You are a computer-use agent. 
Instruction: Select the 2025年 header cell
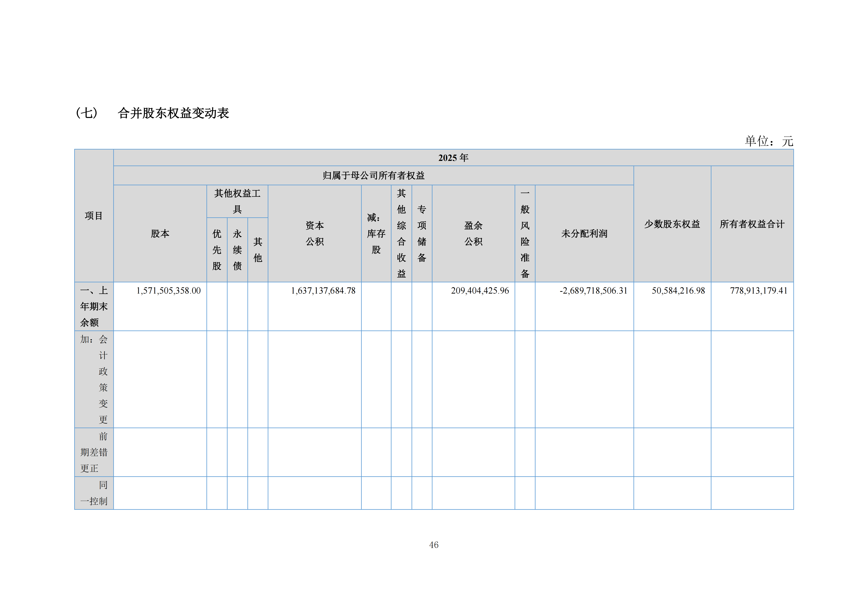453,158
